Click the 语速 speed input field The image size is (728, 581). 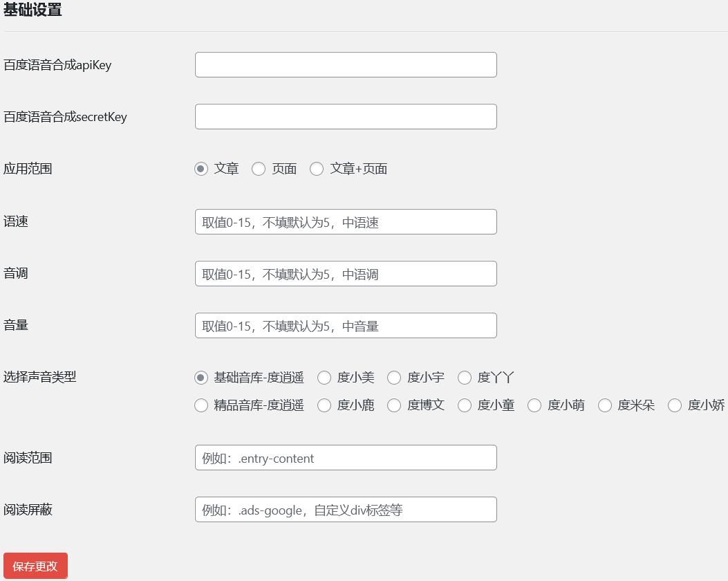point(346,221)
